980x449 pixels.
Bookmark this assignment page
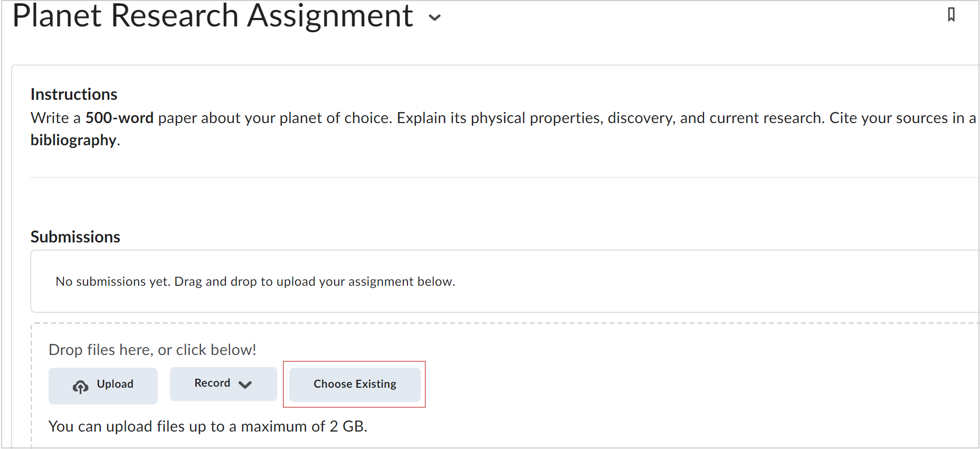point(951,15)
